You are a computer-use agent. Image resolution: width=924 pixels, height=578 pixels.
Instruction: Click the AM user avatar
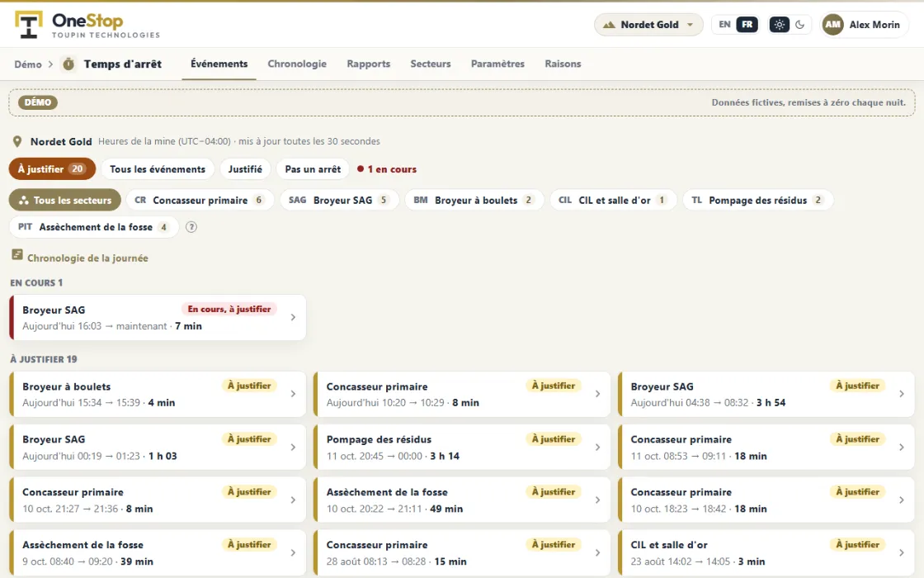click(832, 25)
